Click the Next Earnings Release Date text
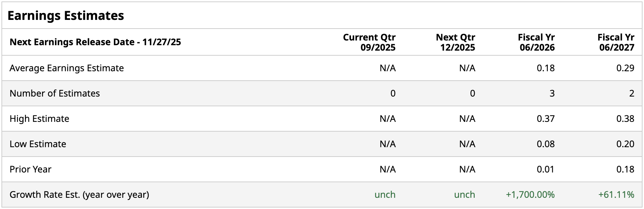This screenshot has height=209, width=644. (x=95, y=42)
